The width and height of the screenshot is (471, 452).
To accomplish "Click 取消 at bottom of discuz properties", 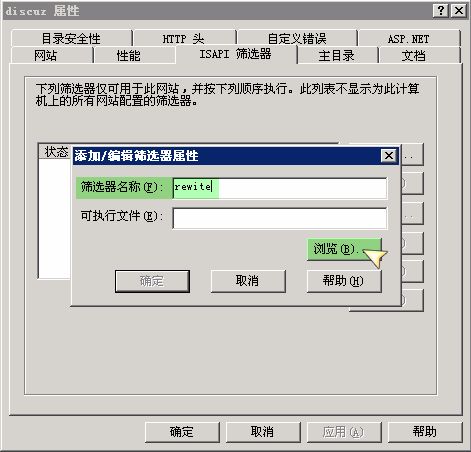I will click(263, 432).
